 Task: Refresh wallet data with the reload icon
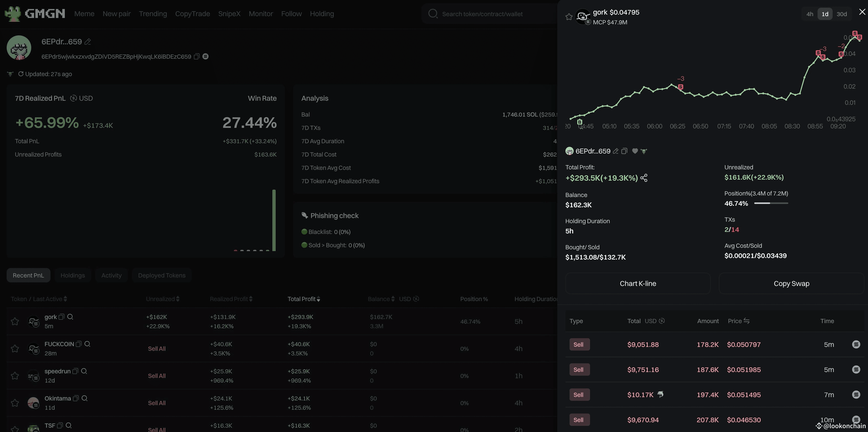pos(21,74)
